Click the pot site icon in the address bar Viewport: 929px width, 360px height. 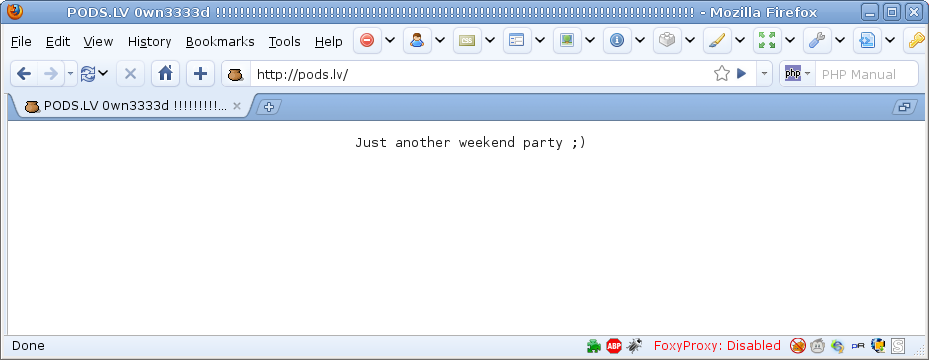pyautogui.click(x=235, y=74)
